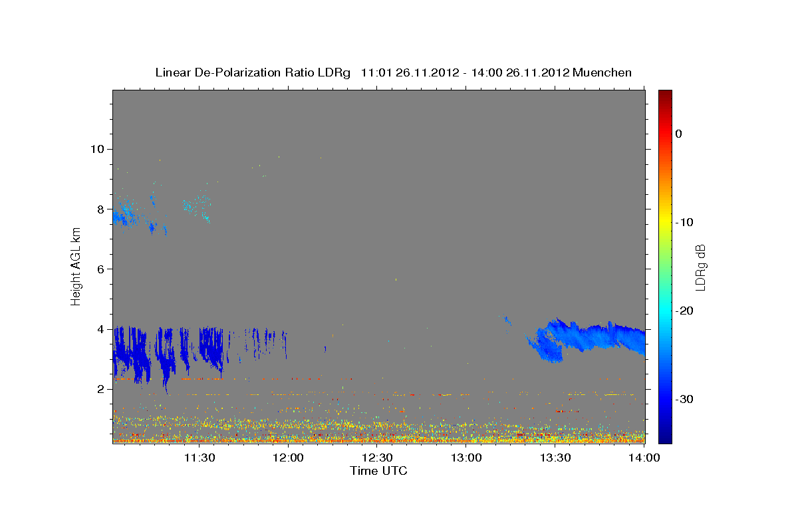This screenshot has height=532, width=798.
Task: Select the 13:30 time tick label
Action: (555, 458)
